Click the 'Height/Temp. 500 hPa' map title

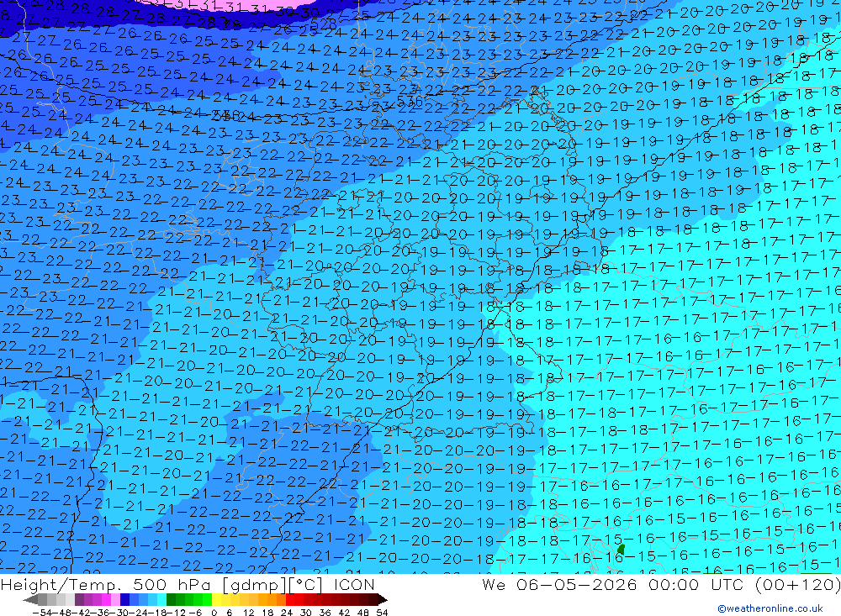tap(106, 584)
